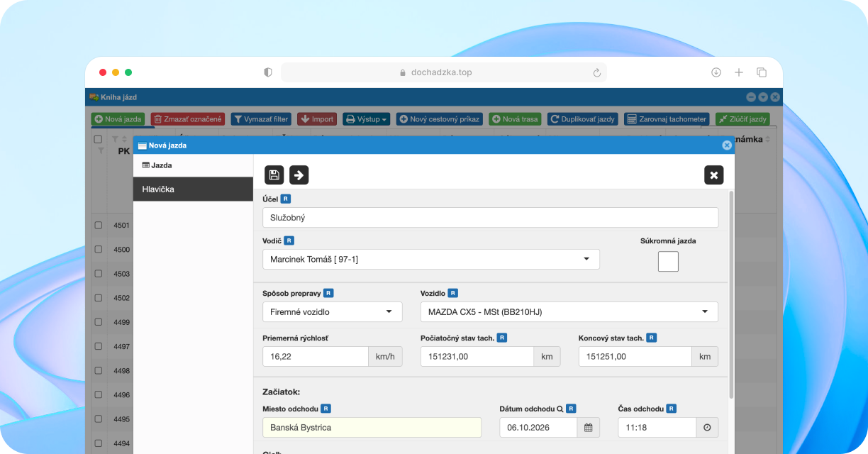Open the Výstup dropdown in the toolbar

pos(367,119)
